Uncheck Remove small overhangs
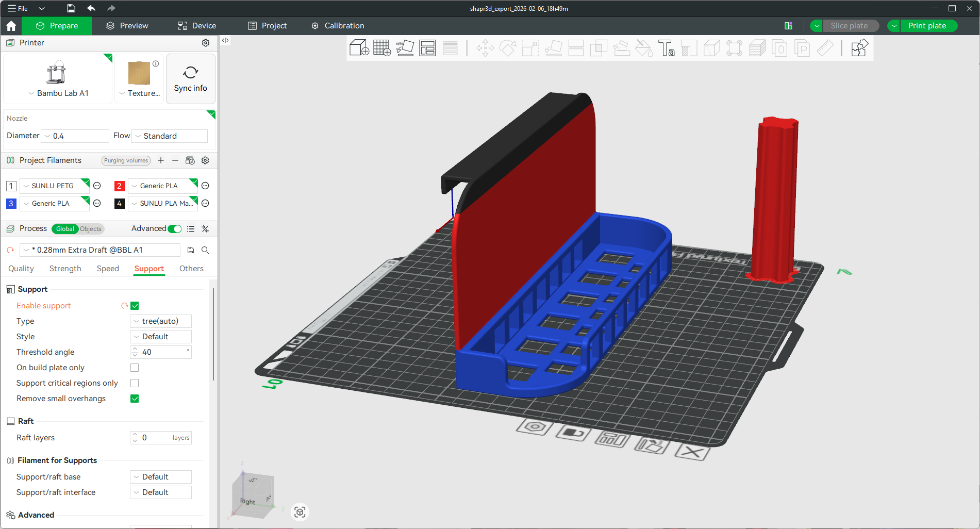 click(135, 399)
